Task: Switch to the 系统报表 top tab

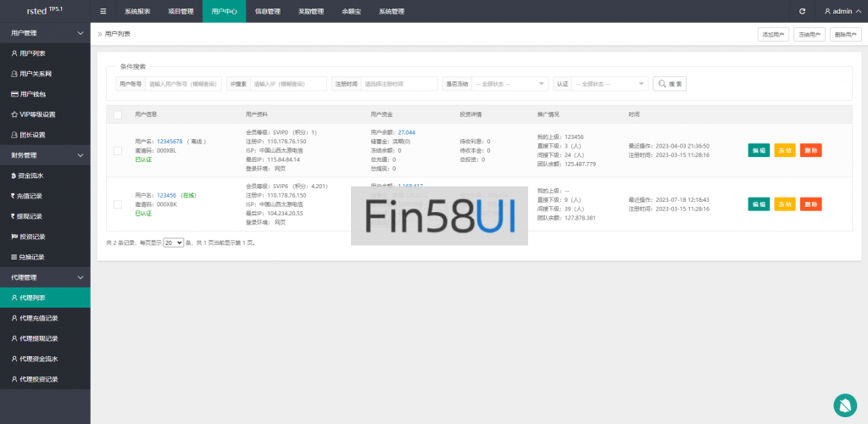Action: click(137, 11)
